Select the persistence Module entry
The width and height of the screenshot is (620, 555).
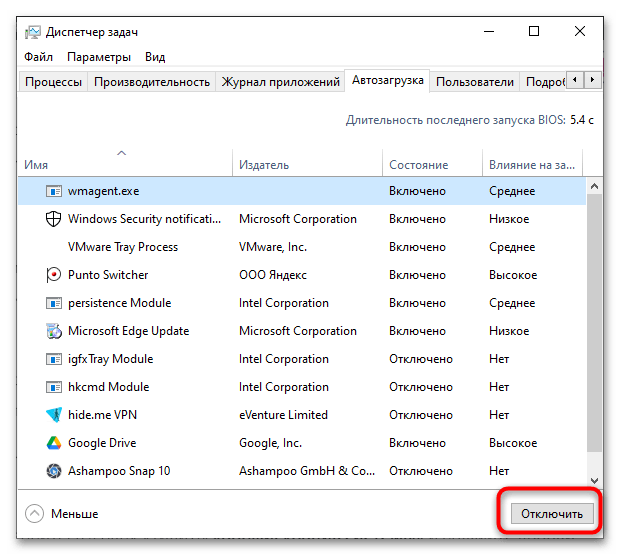302,303
